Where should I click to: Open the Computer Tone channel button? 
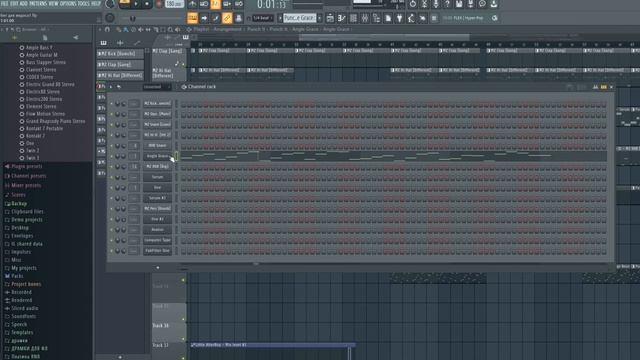(157, 240)
